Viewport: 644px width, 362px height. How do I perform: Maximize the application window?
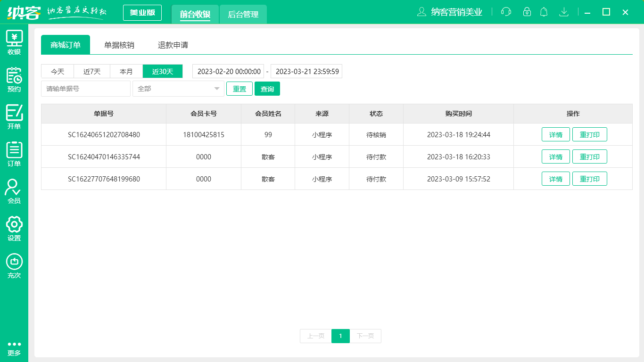click(606, 12)
